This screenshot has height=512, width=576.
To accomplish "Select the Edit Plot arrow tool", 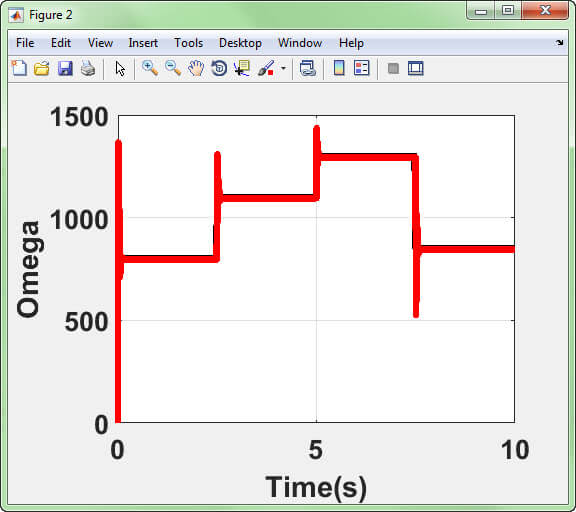I will tap(120, 69).
